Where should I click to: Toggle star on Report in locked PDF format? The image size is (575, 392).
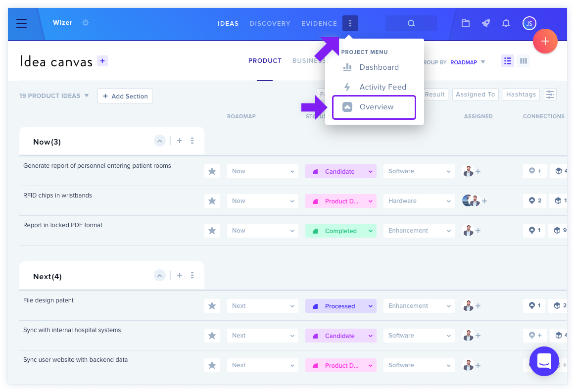(212, 231)
